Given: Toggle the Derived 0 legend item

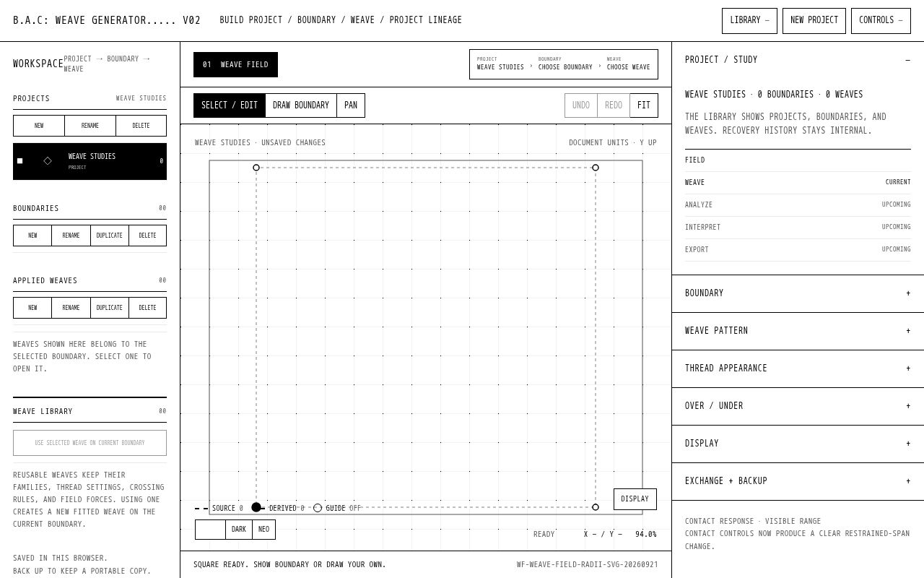Looking at the screenshot, I should pyautogui.click(x=279, y=508).
